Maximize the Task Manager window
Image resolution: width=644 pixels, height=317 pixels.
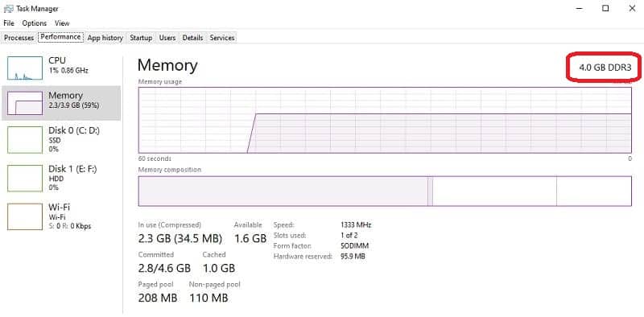[x=605, y=8]
